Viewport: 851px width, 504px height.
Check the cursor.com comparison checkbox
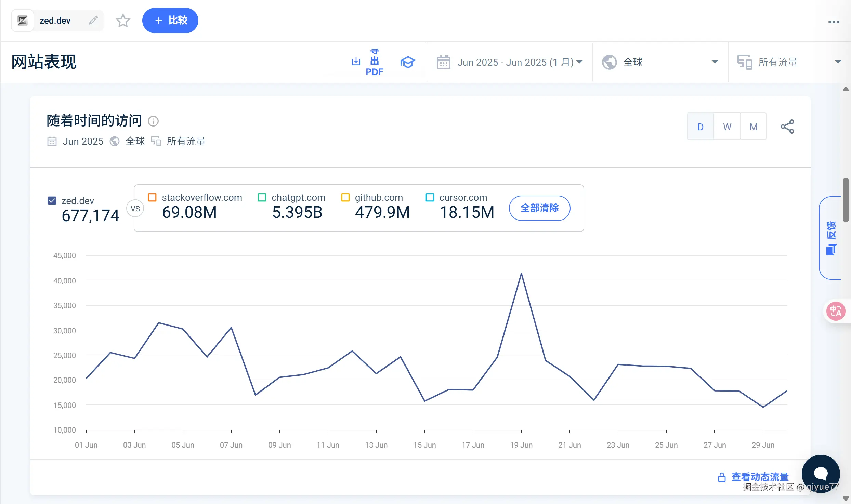coord(430,197)
